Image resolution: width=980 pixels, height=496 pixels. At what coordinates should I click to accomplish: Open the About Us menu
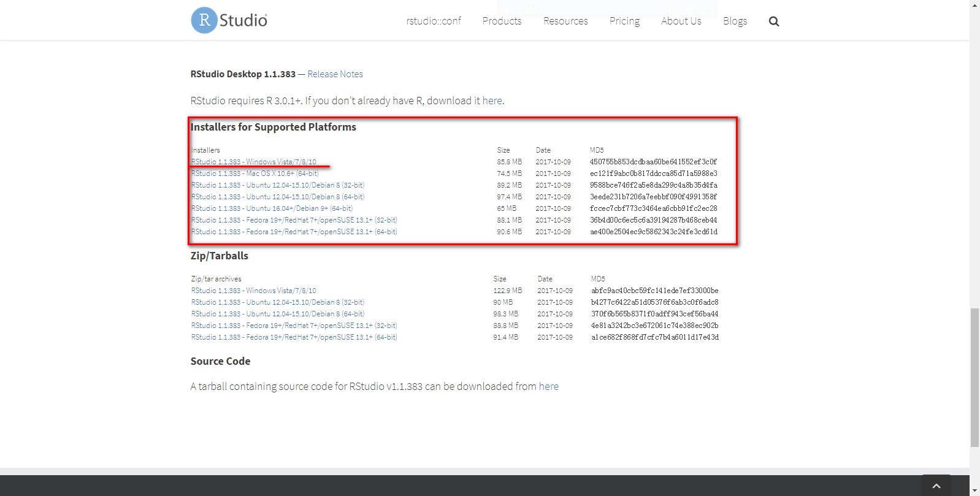(681, 21)
